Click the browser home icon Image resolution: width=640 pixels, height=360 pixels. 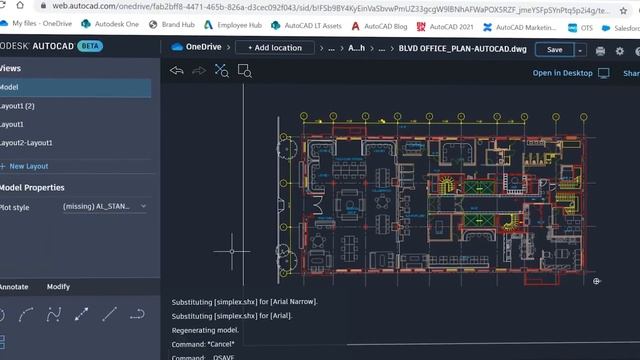tap(20, 6)
